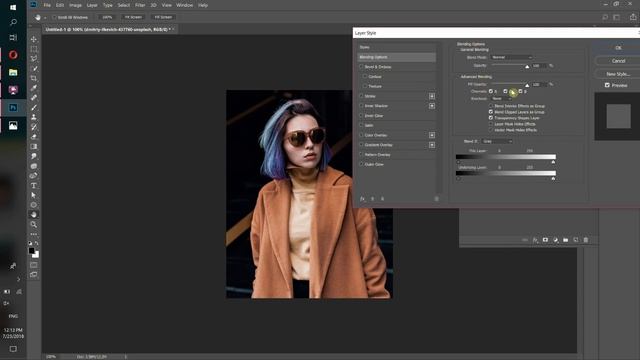640x360 pixels.
Task: Enable Blend Interior Effects as Group
Action: point(491,106)
